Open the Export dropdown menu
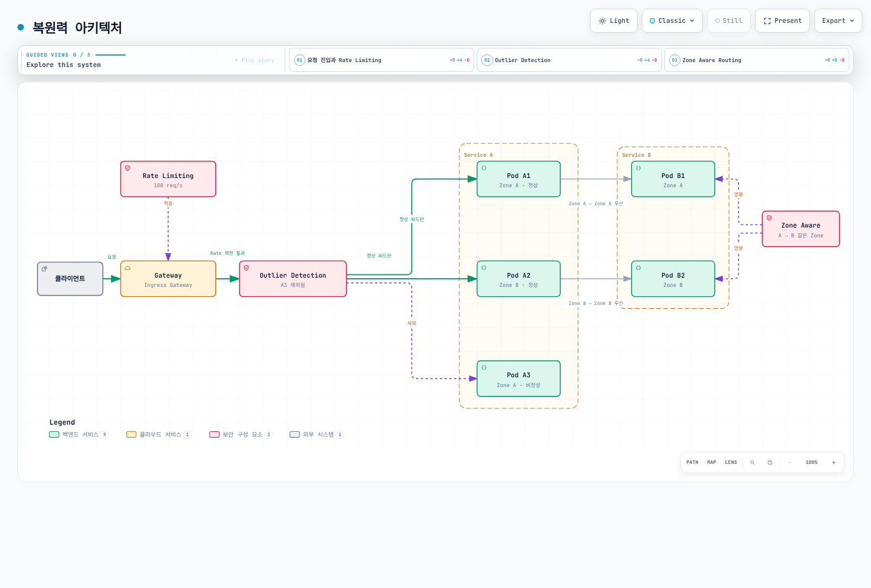871x588 pixels. (838, 21)
